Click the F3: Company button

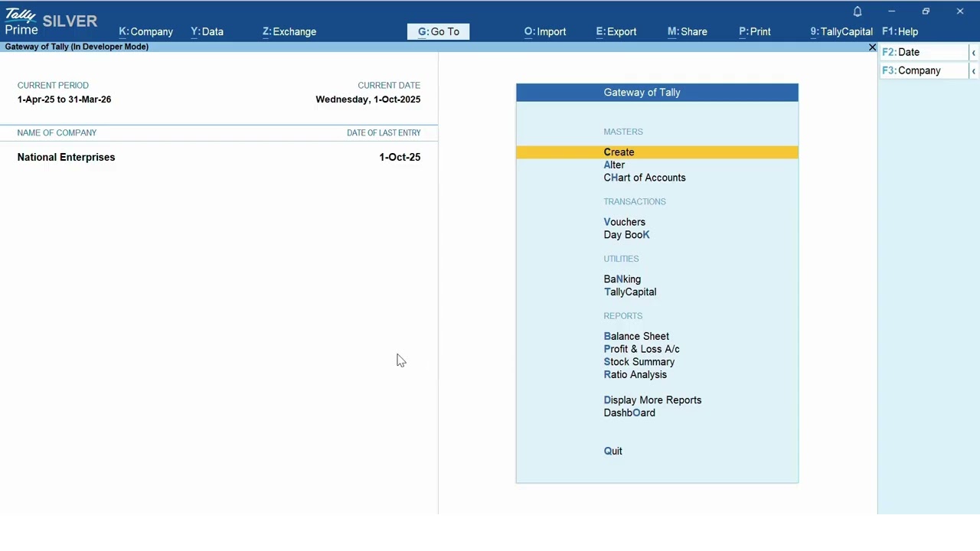click(923, 70)
